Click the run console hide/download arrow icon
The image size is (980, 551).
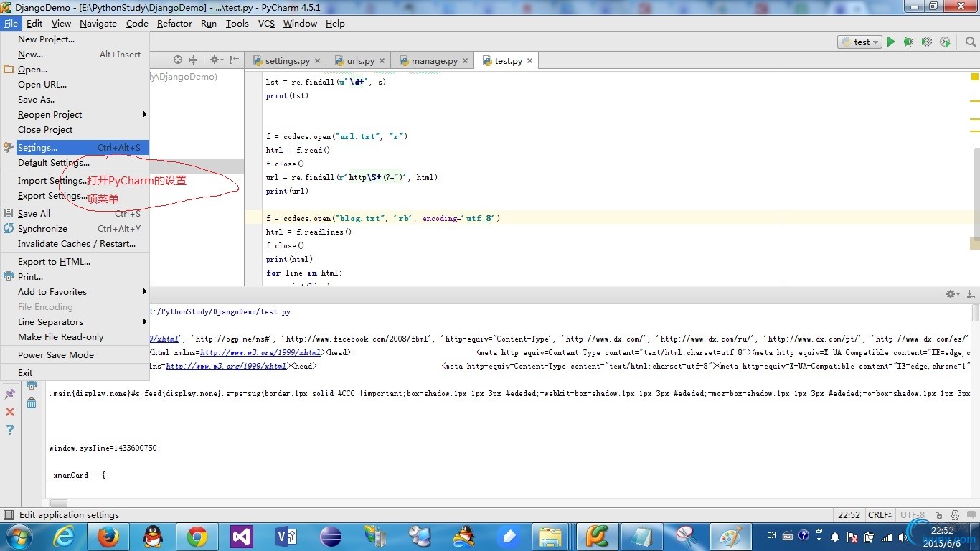(x=970, y=294)
